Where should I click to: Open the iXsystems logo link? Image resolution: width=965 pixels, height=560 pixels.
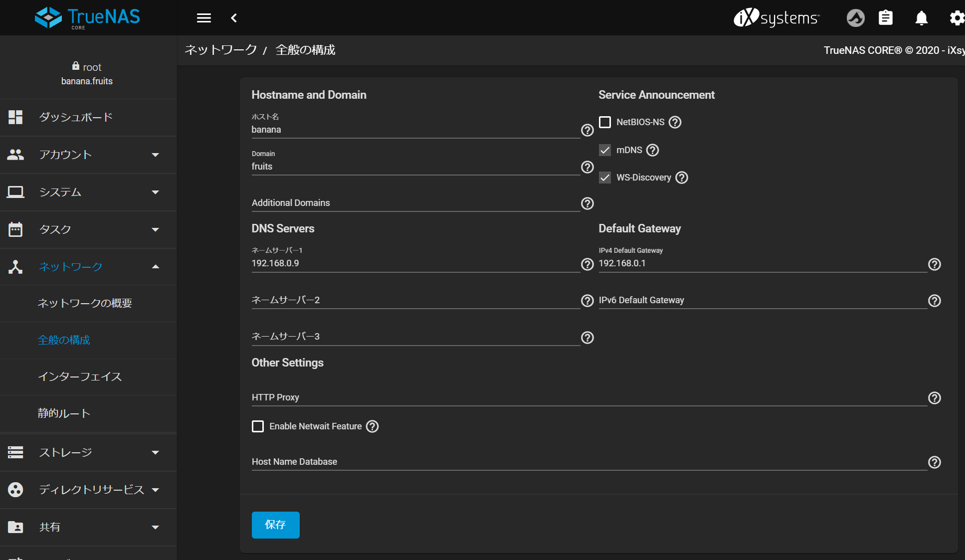point(776,18)
